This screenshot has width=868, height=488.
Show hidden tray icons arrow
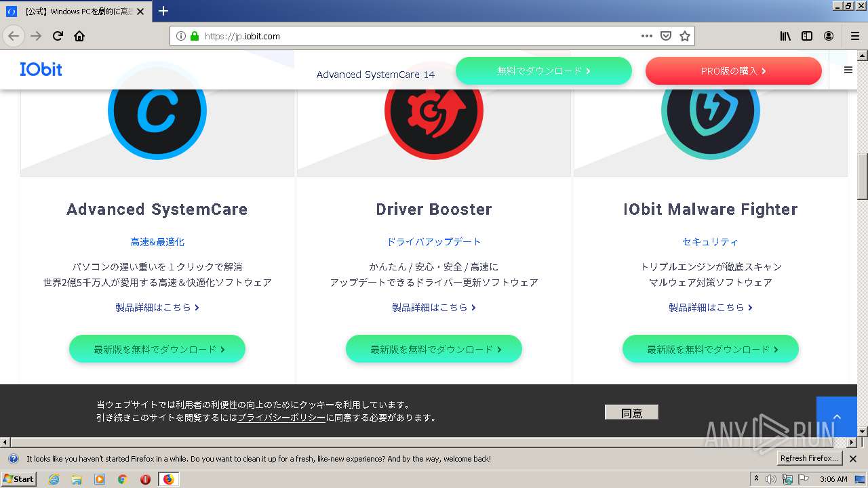click(x=756, y=479)
